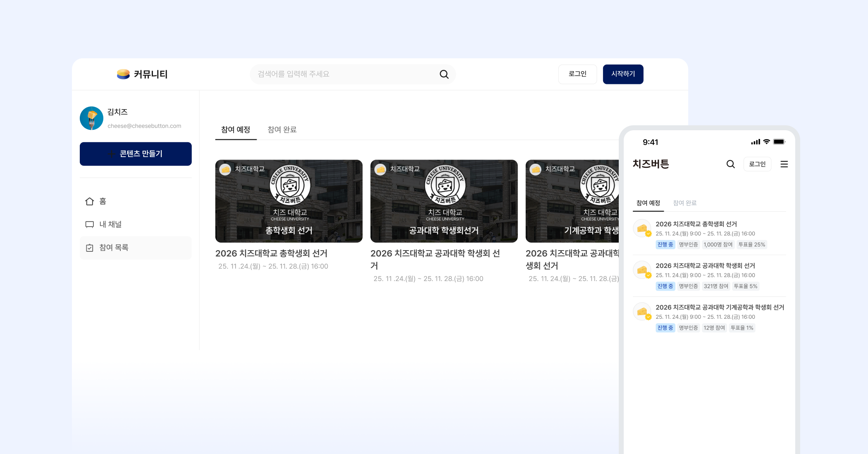Click 치즈대학교 channel icon on first card
The image size is (868, 454).
tap(225, 169)
